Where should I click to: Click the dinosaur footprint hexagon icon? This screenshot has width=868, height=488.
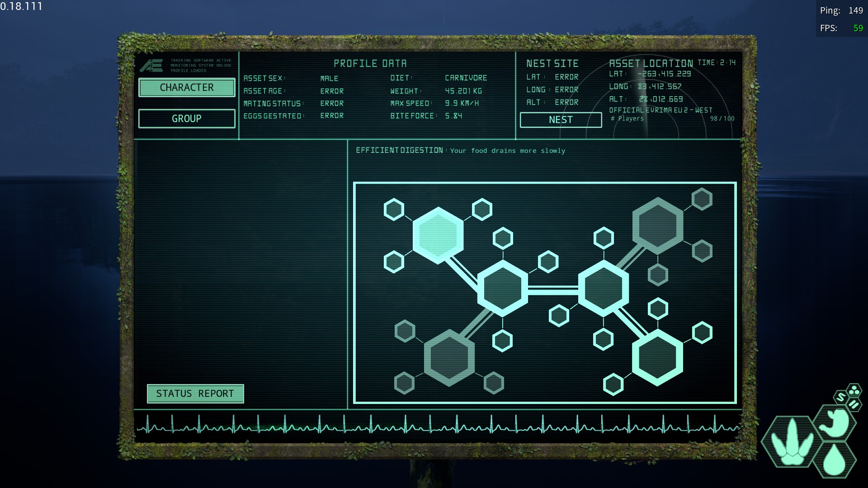click(x=792, y=442)
